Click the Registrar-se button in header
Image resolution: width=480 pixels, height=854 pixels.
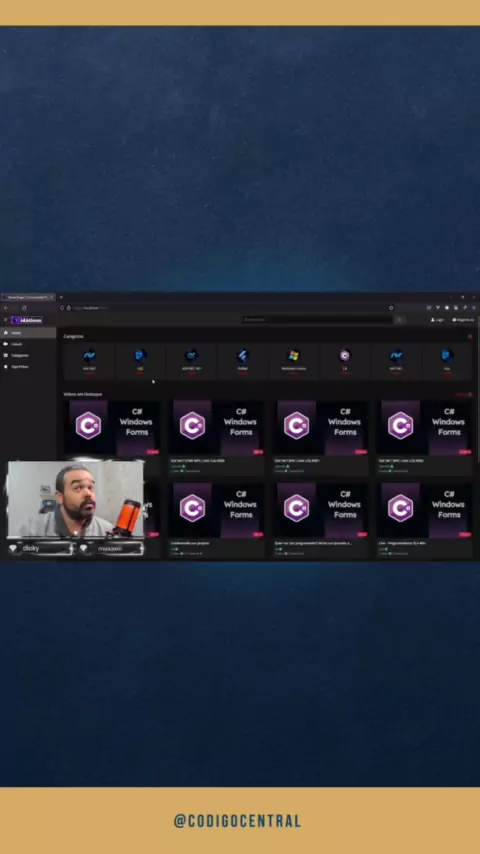pos(463,320)
